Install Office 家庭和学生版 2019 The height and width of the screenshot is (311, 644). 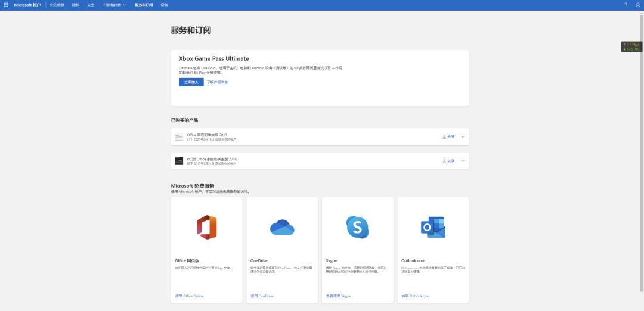pos(448,136)
